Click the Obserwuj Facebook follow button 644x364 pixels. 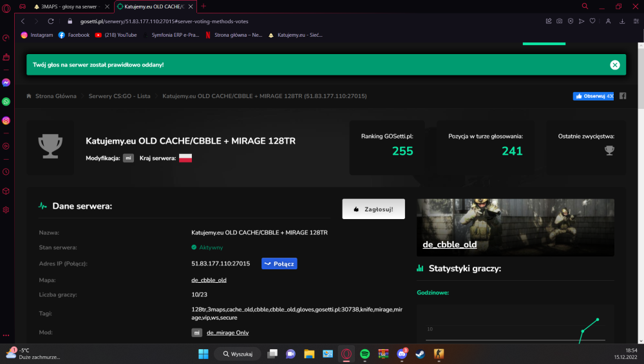click(x=593, y=96)
